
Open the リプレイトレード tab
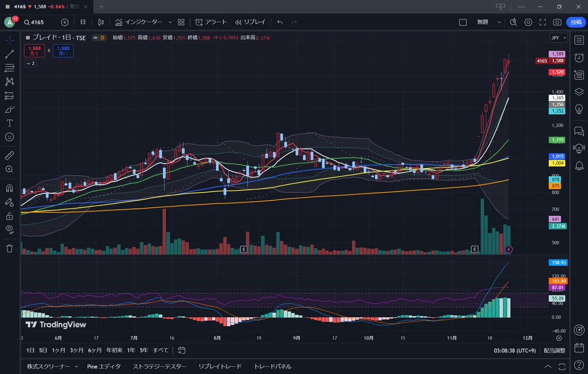[x=220, y=366]
